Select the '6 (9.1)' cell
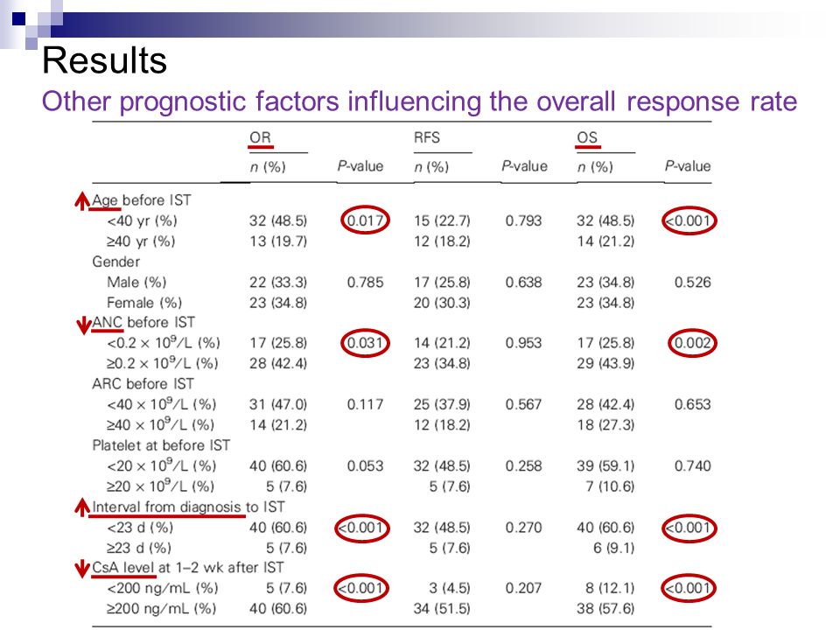 click(614, 548)
